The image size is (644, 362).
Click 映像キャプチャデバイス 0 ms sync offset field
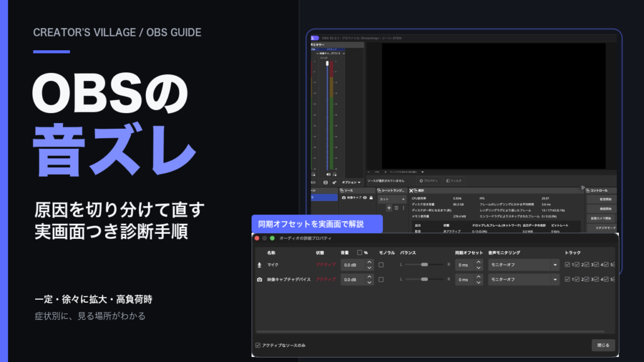[x=465, y=280]
